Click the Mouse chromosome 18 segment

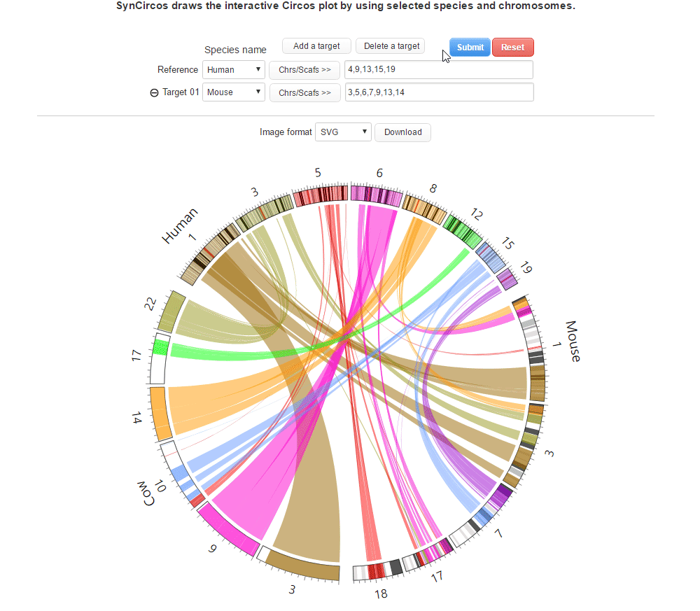(377, 570)
